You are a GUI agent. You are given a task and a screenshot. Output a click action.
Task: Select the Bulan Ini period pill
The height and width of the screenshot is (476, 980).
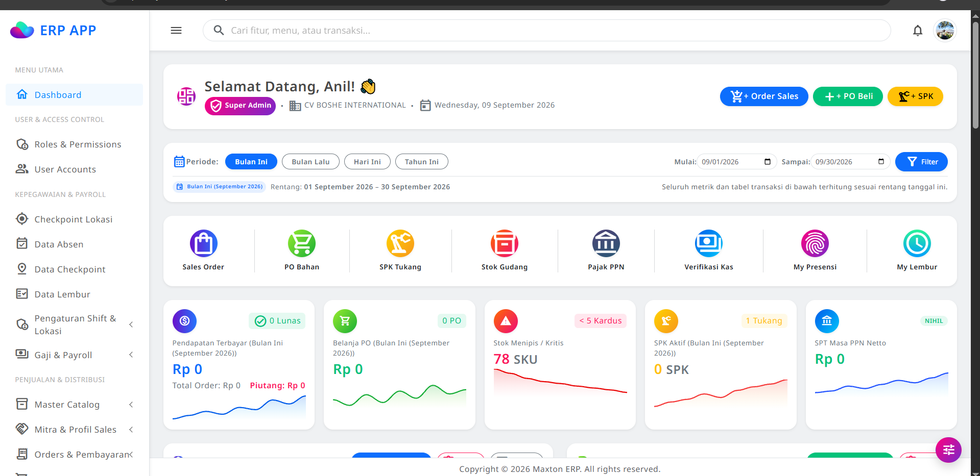[251, 162]
